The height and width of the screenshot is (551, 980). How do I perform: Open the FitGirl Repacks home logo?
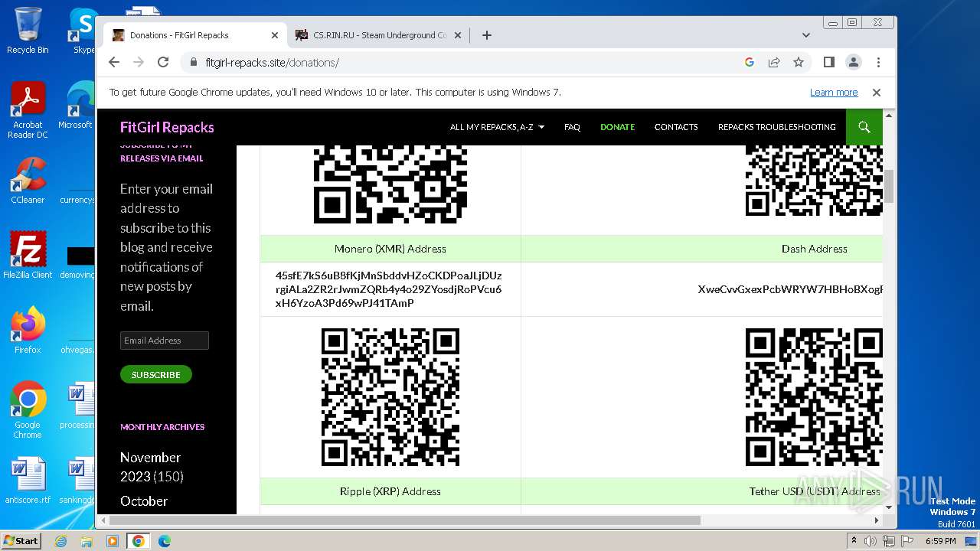[x=167, y=127]
